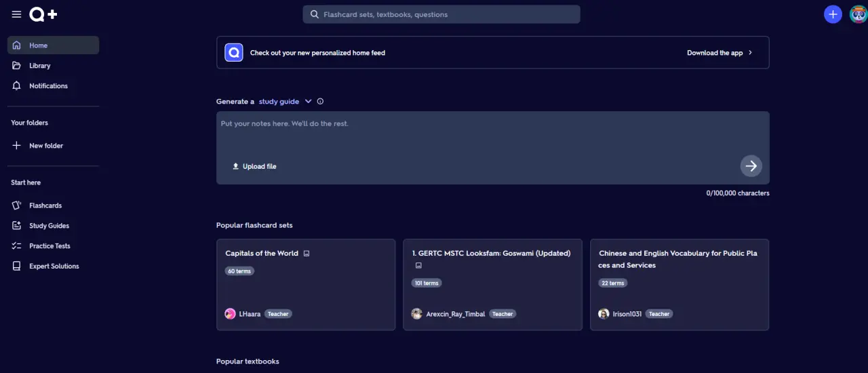Select the study guide dropdown label
Screen dimensions: 868x373
click(279, 102)
